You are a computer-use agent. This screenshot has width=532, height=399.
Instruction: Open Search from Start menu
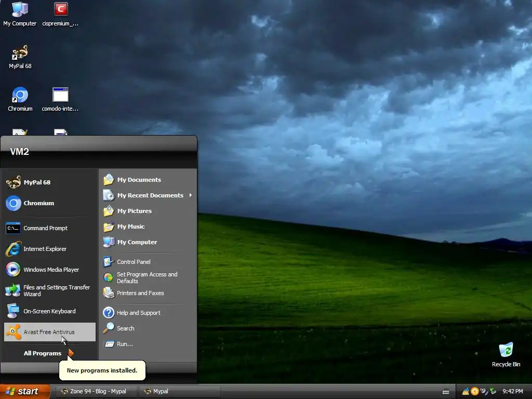coord(148,328)
